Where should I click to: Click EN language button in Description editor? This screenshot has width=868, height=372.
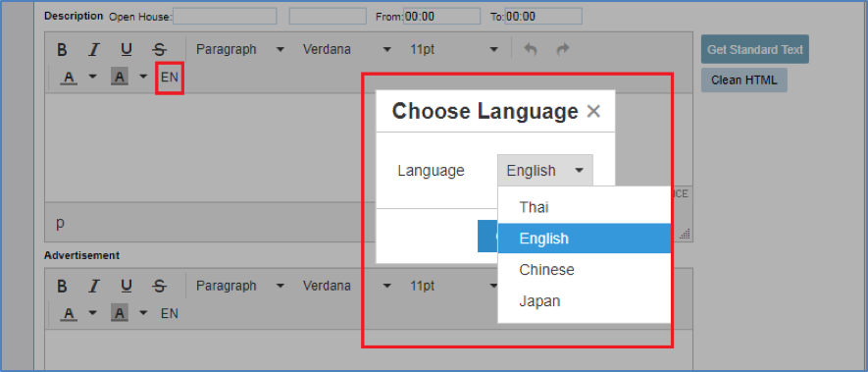click(170, 78)
